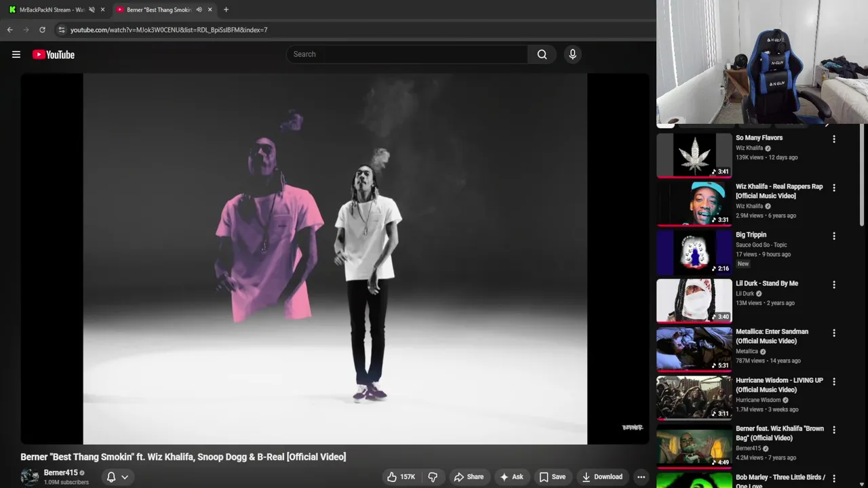Screen dimensions: 868x488
Task: Like the video with thumbs up 157K
Action: (x=400, y=476)
